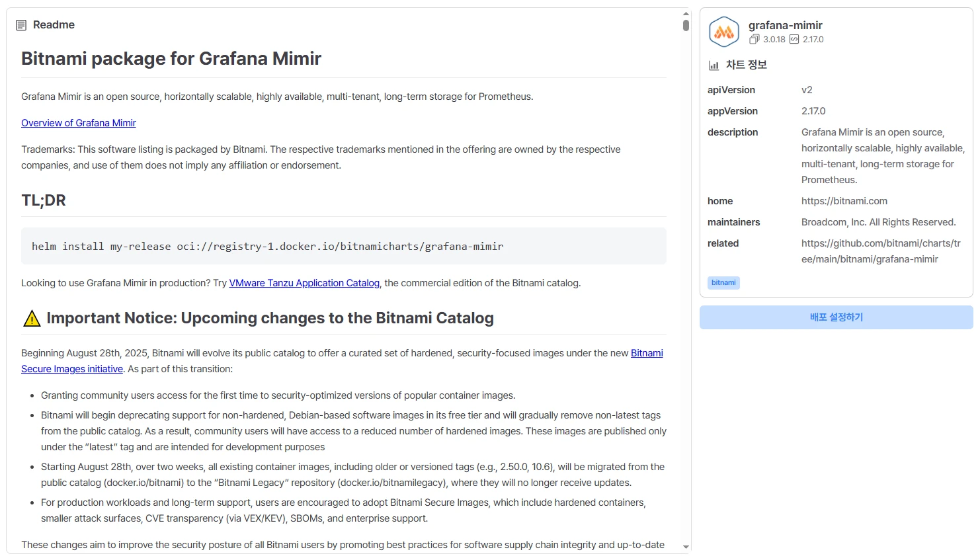Click the related GitHub charts URL
The width and height of the screenshot is (980, 560).
881,251
